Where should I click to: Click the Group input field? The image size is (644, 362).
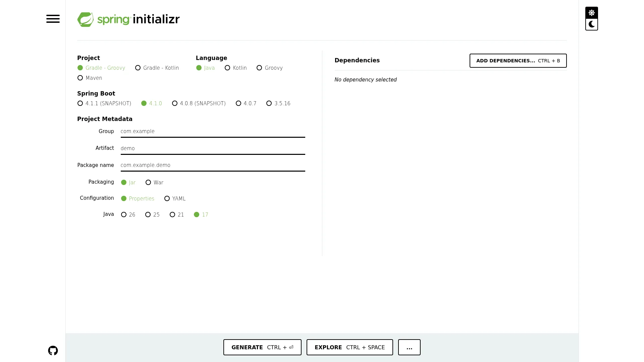[213, 131]
